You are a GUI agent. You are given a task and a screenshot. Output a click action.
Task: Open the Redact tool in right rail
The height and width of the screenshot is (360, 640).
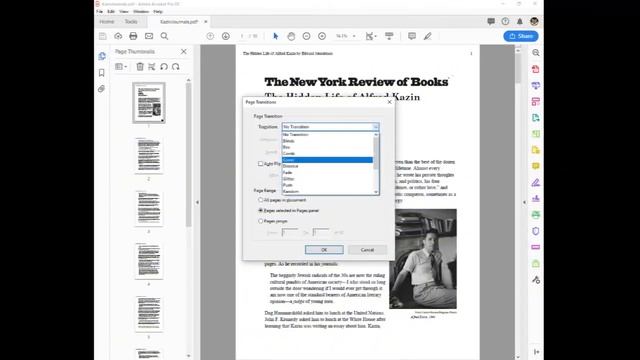536,247
